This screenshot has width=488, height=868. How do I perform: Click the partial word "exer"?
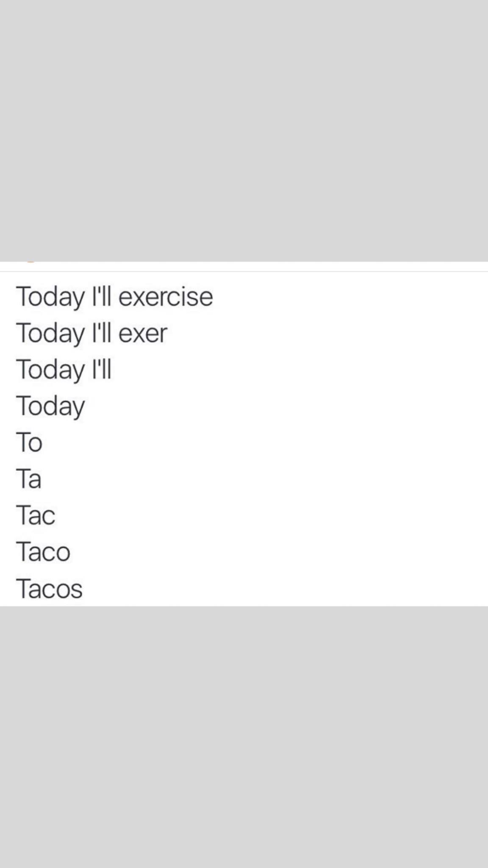click(x=143, y=333)
